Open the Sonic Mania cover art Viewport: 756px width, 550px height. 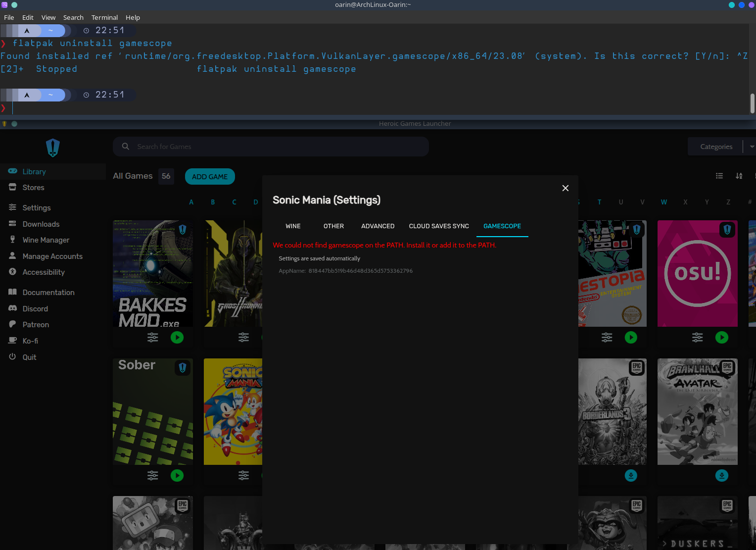click(x=233, y=411)
